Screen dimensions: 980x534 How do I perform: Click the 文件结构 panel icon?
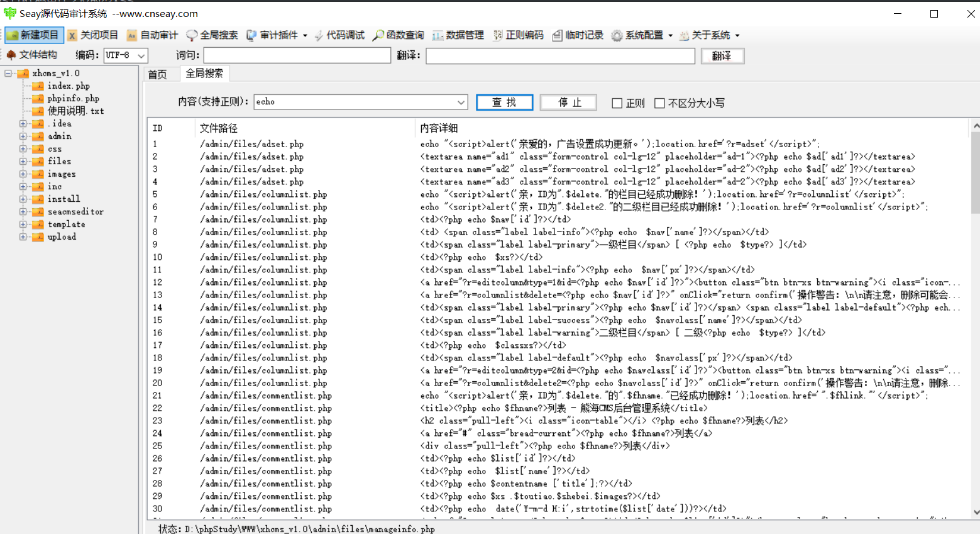pos(11,55)
